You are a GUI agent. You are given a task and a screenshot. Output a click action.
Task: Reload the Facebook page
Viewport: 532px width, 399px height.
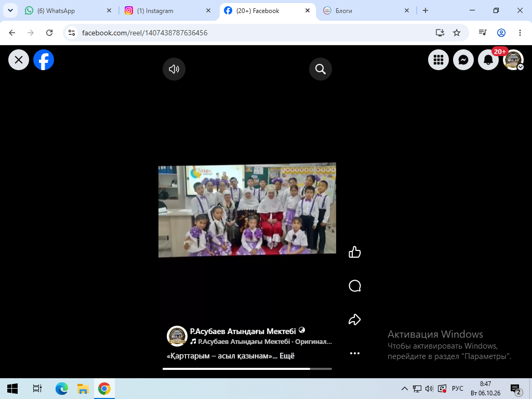pos(49,33)
